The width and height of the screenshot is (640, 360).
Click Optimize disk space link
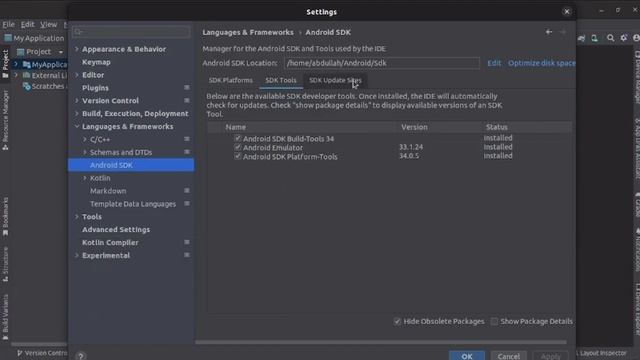point(541,63)
